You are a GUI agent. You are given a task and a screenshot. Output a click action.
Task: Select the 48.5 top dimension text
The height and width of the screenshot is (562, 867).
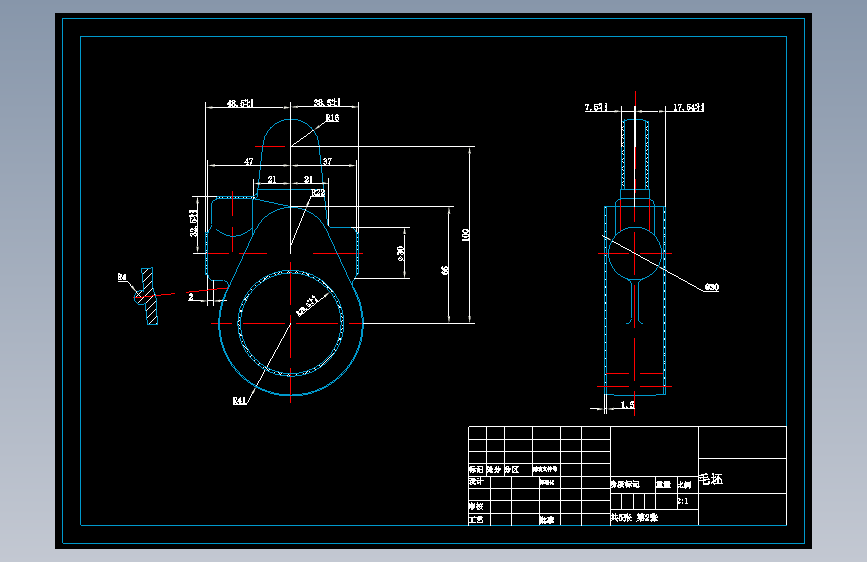tap(240, 103)
